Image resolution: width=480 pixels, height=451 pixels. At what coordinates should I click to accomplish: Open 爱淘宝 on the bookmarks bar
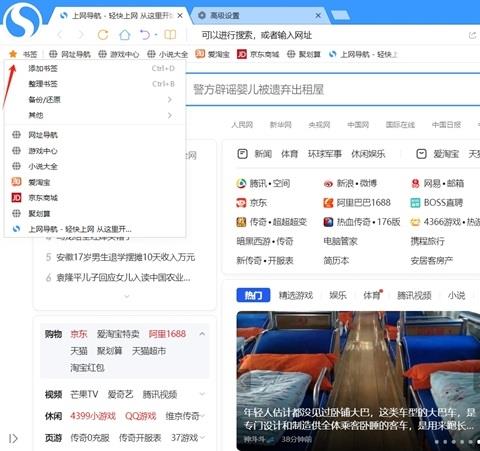pyautogui.click(x=212, y=54)
